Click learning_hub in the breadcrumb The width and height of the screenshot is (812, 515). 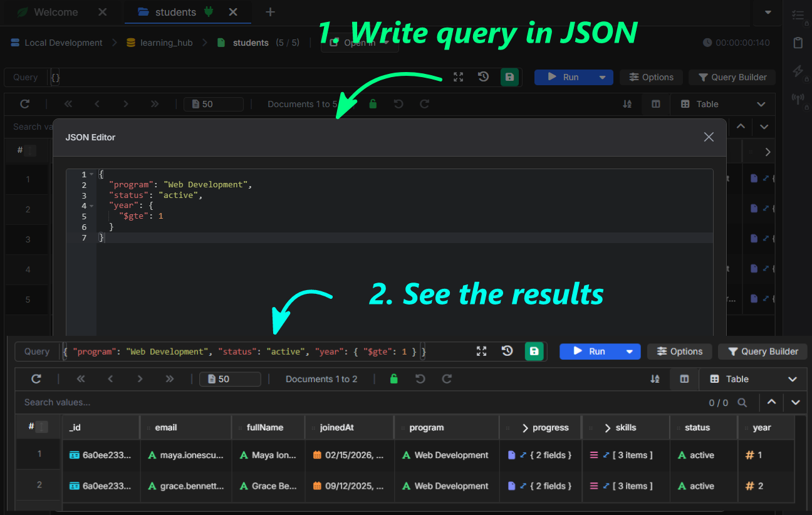(166, 43)
